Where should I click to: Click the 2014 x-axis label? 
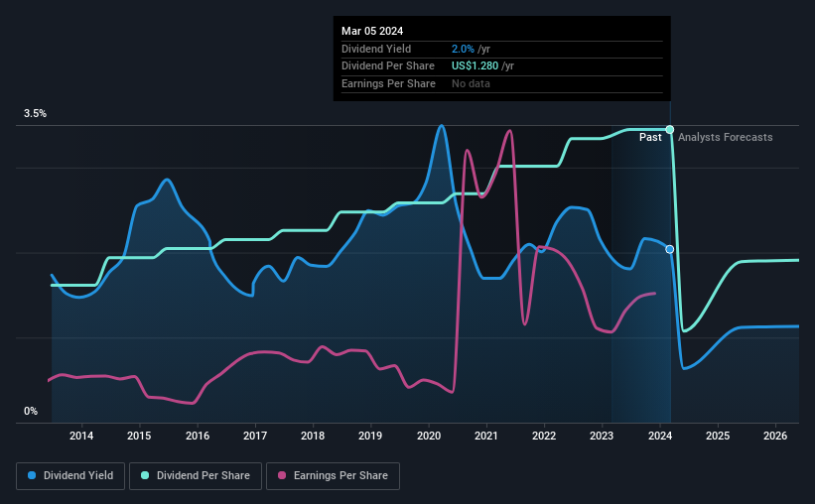click(x=81, y=436)
